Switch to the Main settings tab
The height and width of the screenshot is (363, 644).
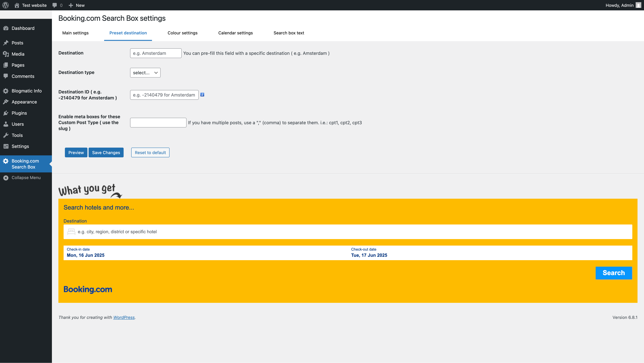[75, 33]
